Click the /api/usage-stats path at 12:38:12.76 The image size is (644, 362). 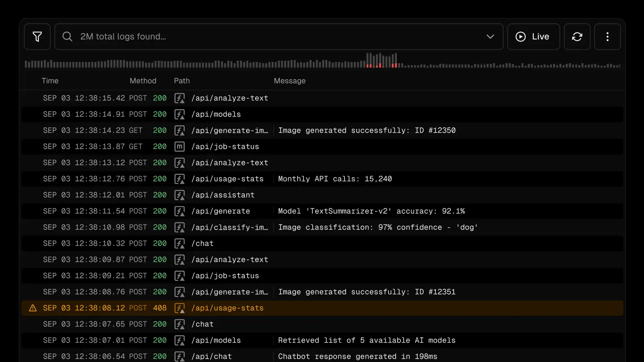(x=228, y=179)
